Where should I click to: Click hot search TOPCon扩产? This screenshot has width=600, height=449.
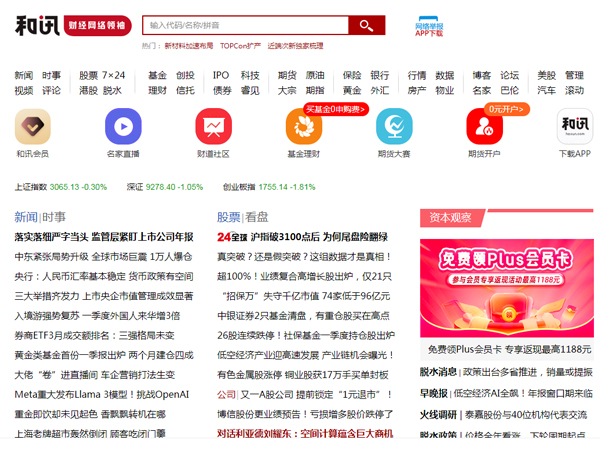pyautogui.click(x=240, y=46)
